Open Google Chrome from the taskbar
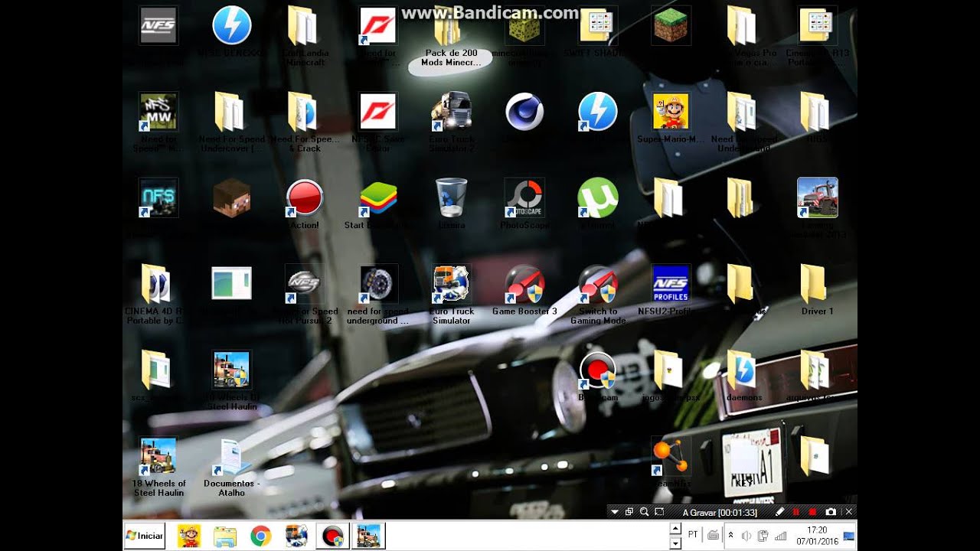 [260, 536]
